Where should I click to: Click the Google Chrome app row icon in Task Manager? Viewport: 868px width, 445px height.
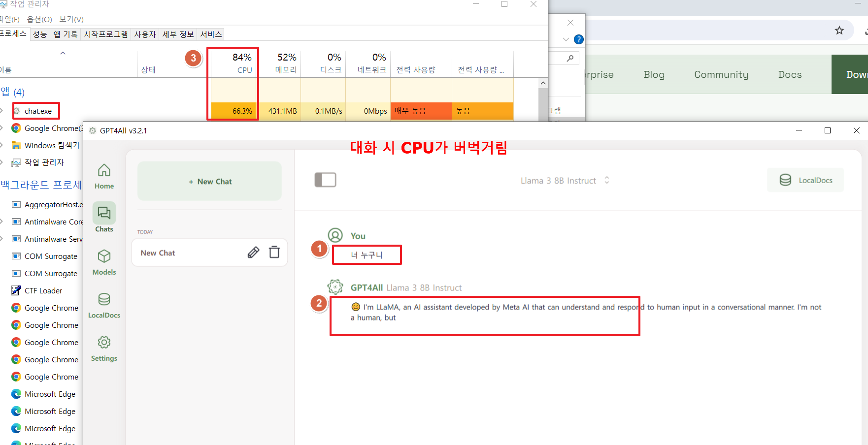(x=16, y=128)
